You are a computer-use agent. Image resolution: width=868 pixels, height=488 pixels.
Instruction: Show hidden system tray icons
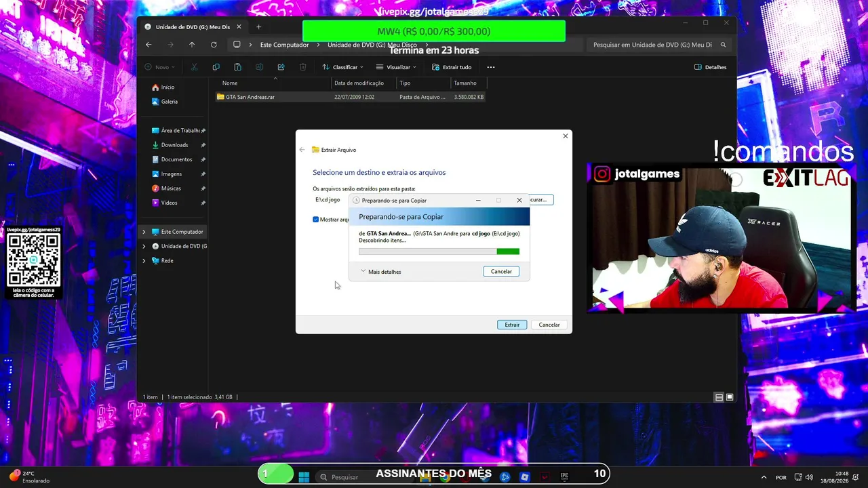764,477
